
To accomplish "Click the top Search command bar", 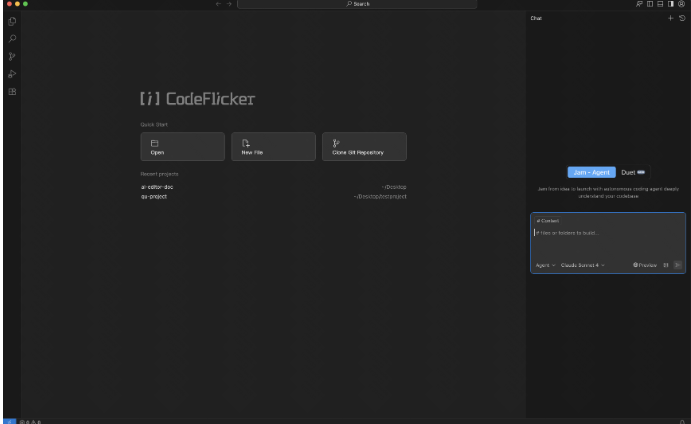I will click(357, 4).
